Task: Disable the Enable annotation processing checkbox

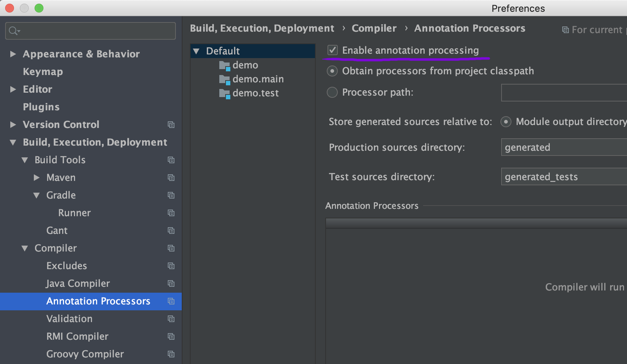Action: point(333,50)
